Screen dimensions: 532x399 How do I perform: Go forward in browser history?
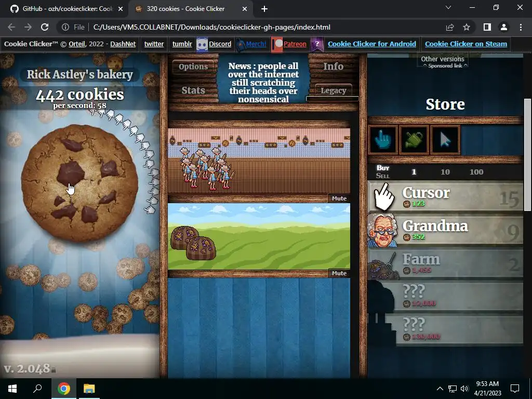click(x=28, y=27)
